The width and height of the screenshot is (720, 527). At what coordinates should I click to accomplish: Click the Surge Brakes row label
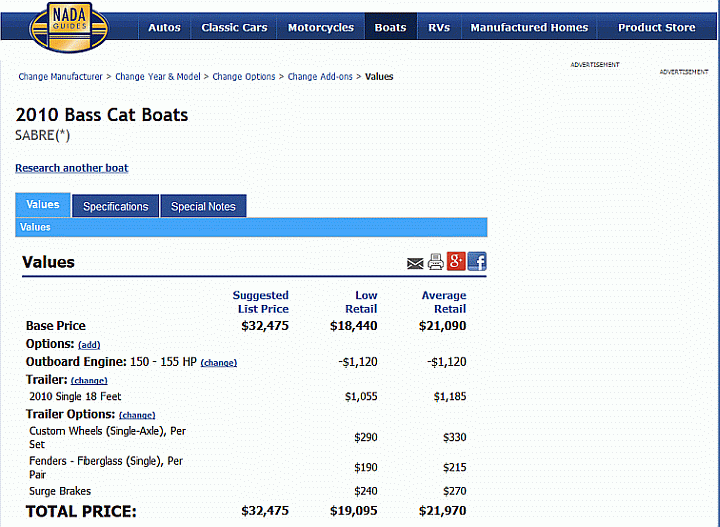(60, 491)
